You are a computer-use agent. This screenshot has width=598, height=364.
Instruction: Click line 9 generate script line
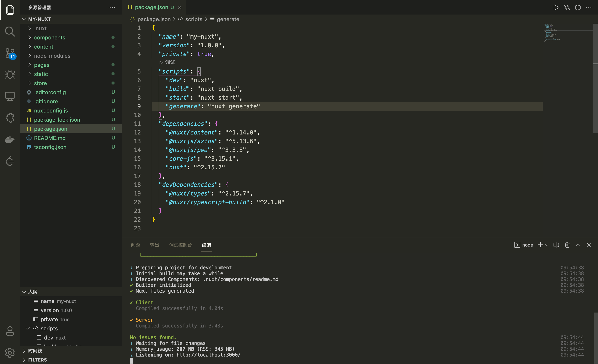pos(347,106)
